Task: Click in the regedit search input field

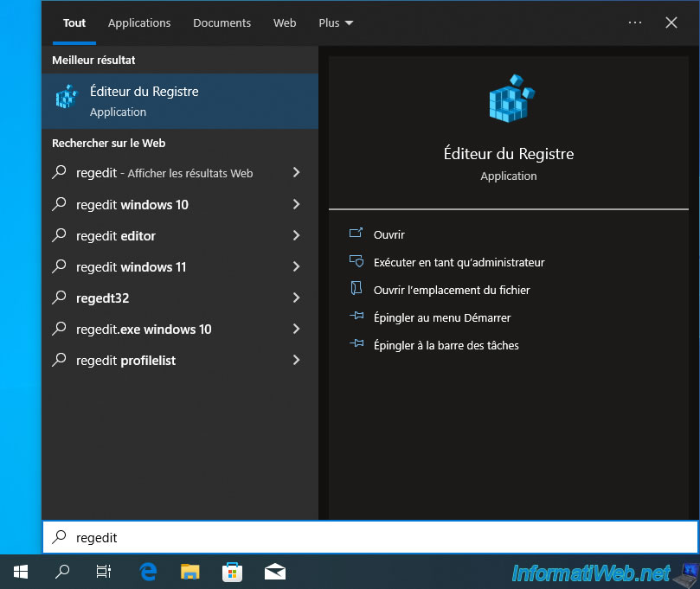Action: point(370,537)
